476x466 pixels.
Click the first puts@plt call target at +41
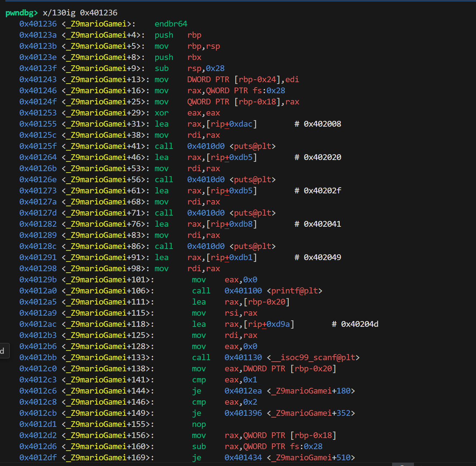coord(231,146)
